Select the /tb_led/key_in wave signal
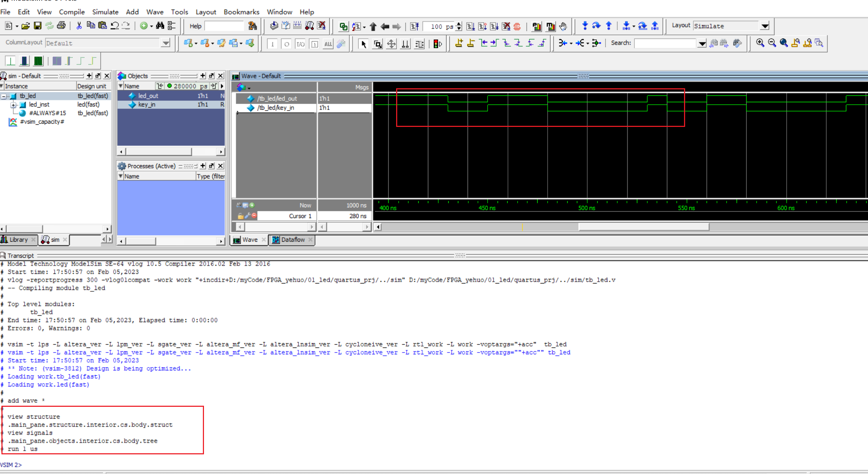This screenshot has height=474, width=868. click(275, 108)
